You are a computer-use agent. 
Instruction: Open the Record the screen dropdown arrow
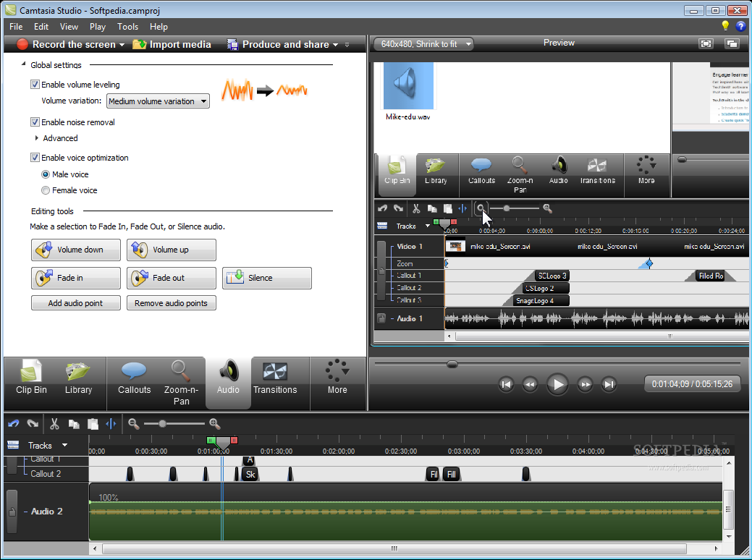click(x=122, y=45)
